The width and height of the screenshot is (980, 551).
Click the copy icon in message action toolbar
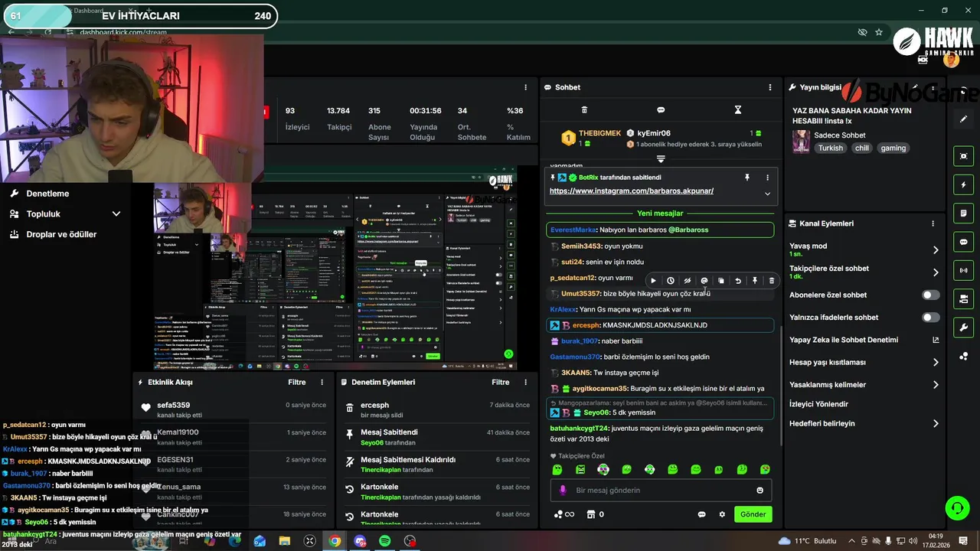pos(721,281)
